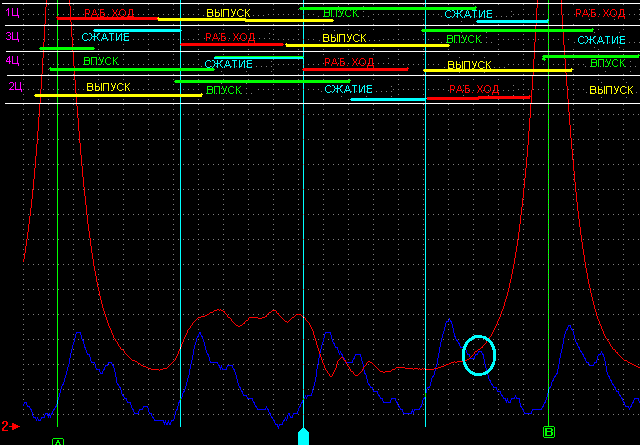The image size is (640, 445).
Task: Click the cyan pointer marker at the bottom
Action: tap(303, 436)
